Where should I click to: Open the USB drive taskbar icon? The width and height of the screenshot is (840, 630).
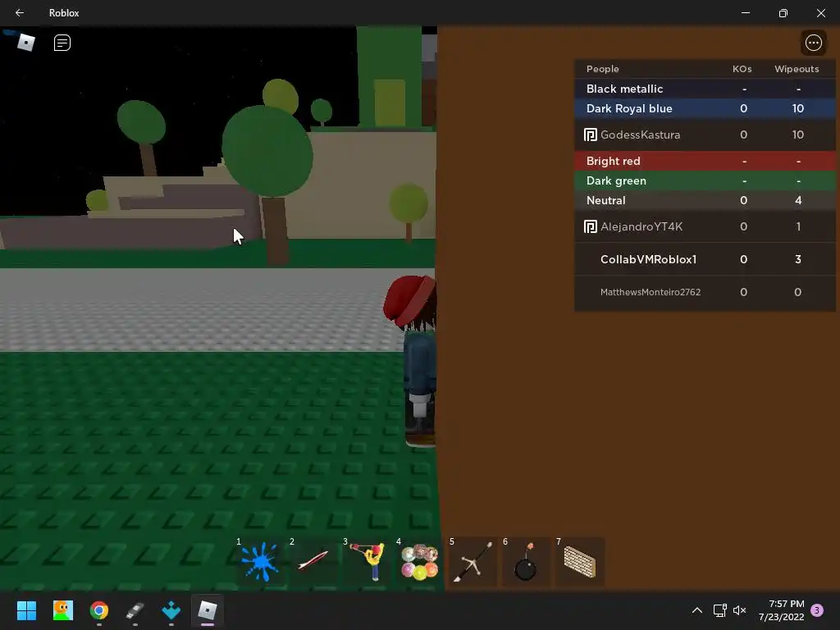[x=135, y=610]
